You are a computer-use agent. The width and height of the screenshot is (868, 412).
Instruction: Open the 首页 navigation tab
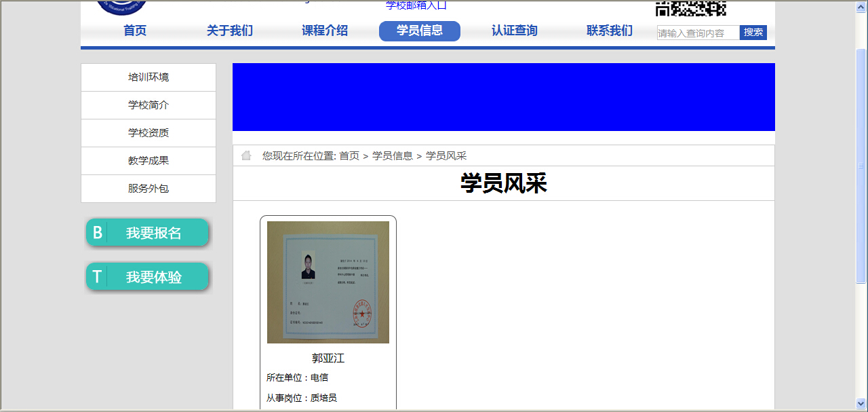pyautogui.click(x=135, y=31)
